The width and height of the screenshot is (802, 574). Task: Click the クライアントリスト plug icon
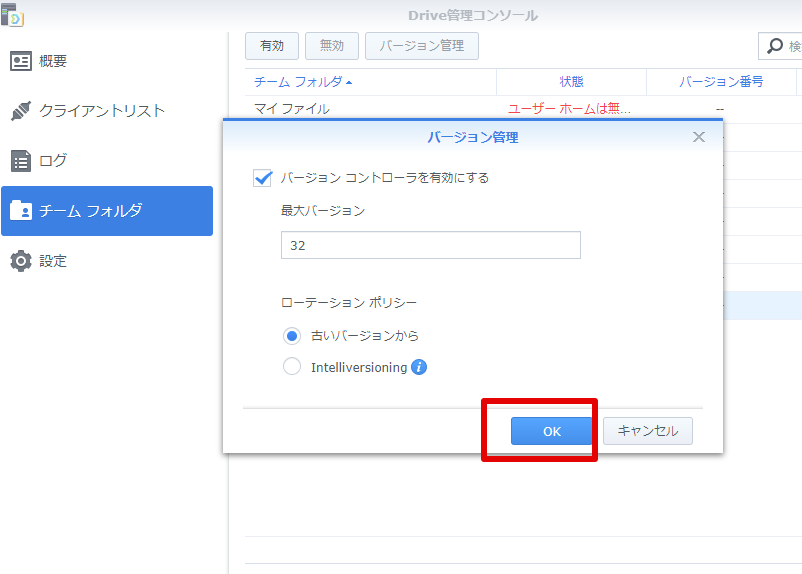click(21, 111)
